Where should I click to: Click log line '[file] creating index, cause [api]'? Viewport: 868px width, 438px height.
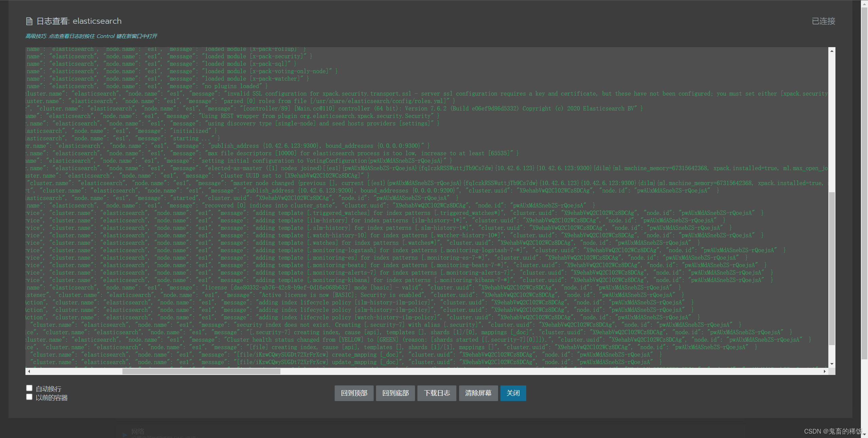pos(392,347)
